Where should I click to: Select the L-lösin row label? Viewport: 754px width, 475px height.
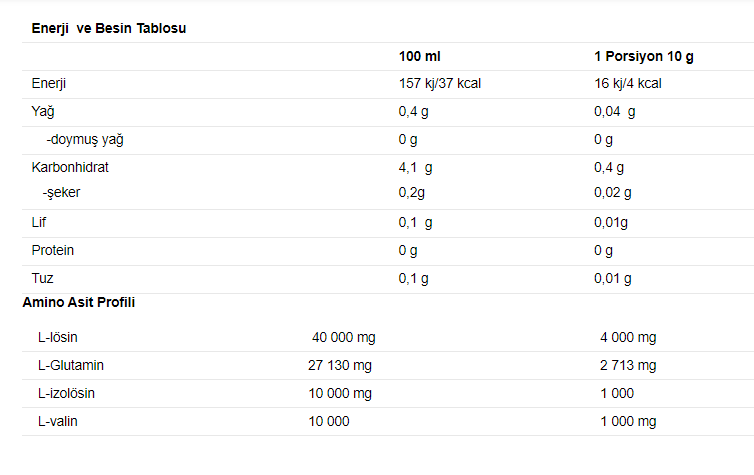pos(58,338)
